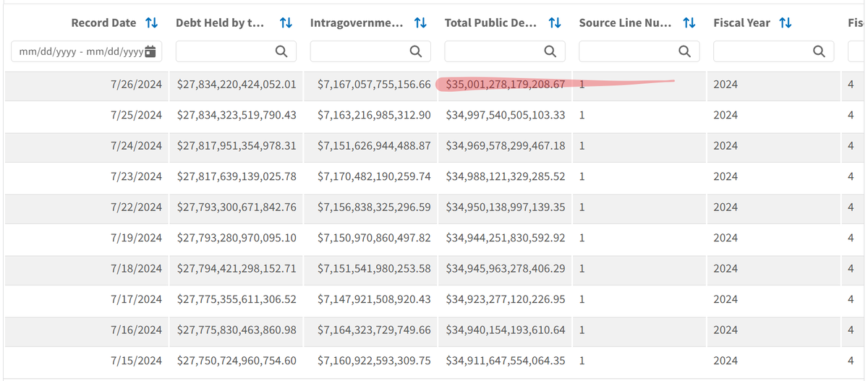
Task: Click the $34,945,963,278,406.29 total debt value
Action: coord(506,269)
